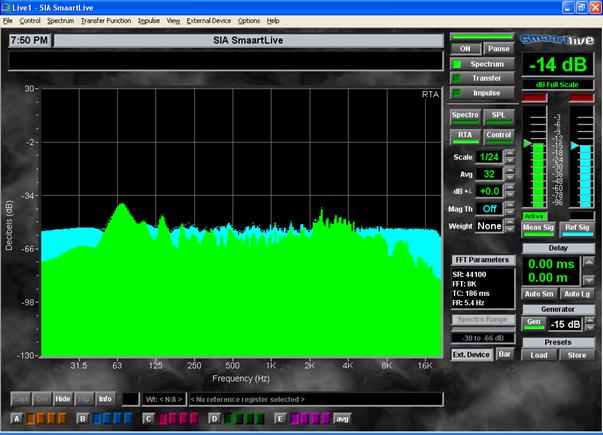Open the External Device menu

(x=208, y=20)
